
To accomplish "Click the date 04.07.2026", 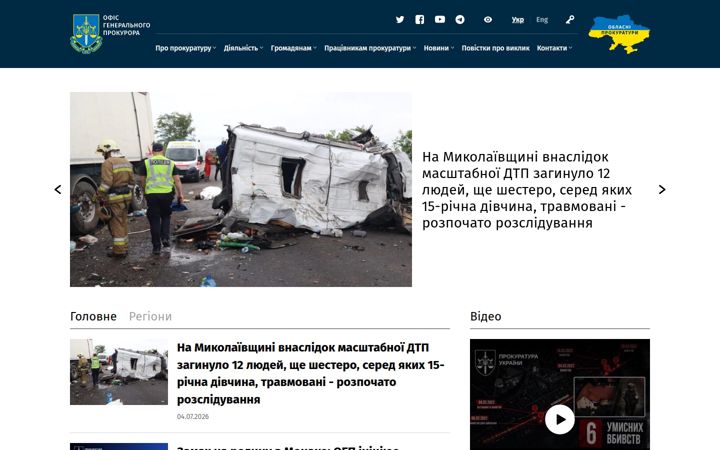I will pos(192,416).
